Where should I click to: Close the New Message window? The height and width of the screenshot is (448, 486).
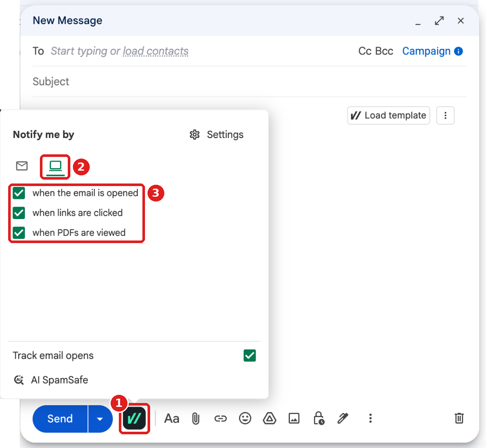(461, 21)
